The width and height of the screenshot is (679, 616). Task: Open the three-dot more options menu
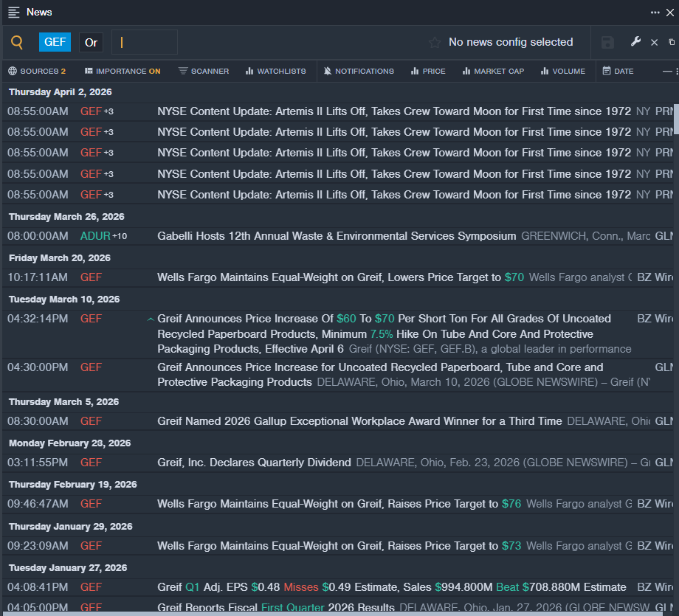coord(655,13)
